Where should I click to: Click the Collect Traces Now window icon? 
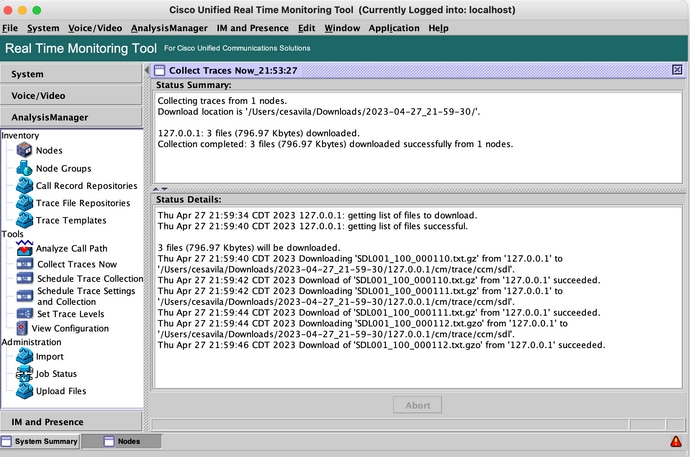(160, 70)
